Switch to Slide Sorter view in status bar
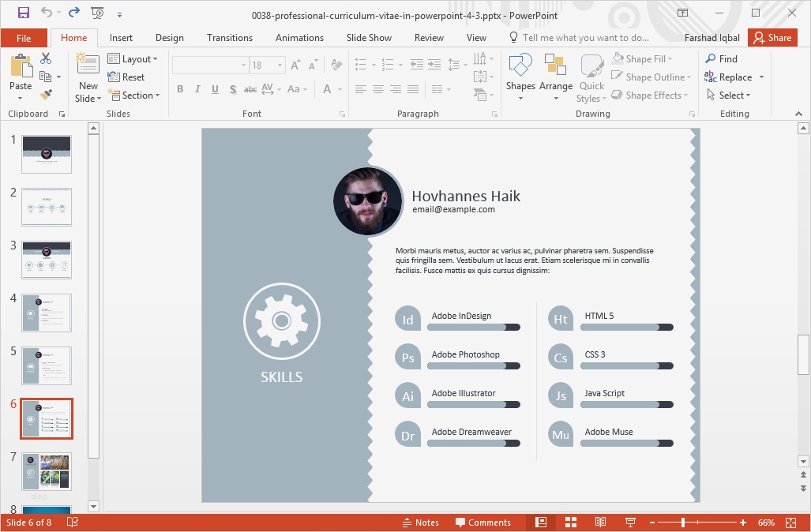This screenshot has height=532, width=811. [570, 522]
